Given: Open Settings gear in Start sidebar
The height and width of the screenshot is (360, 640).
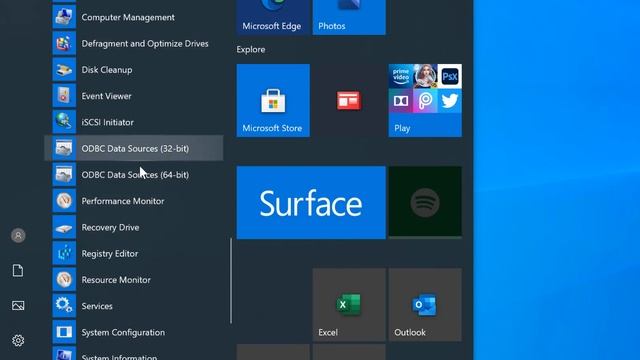Looking at the screenshot, I should tap(18, 340).
